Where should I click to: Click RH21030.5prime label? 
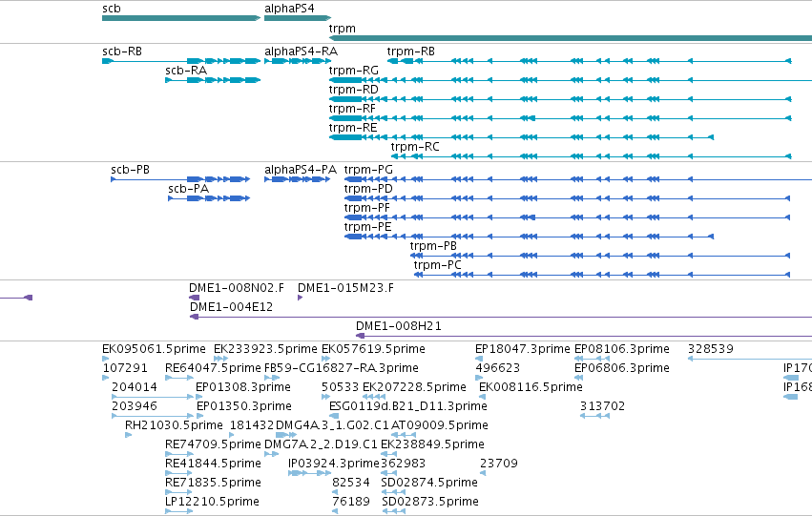pos(174,425)
